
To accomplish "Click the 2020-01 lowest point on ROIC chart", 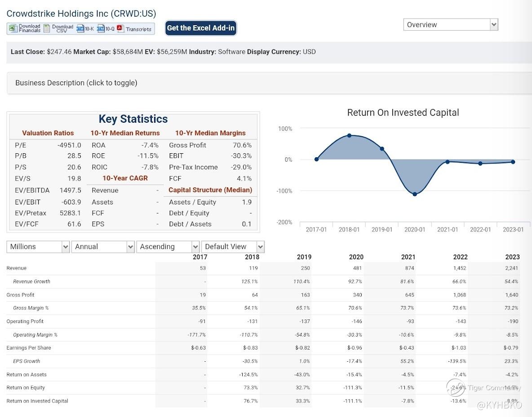I will 415,194.
